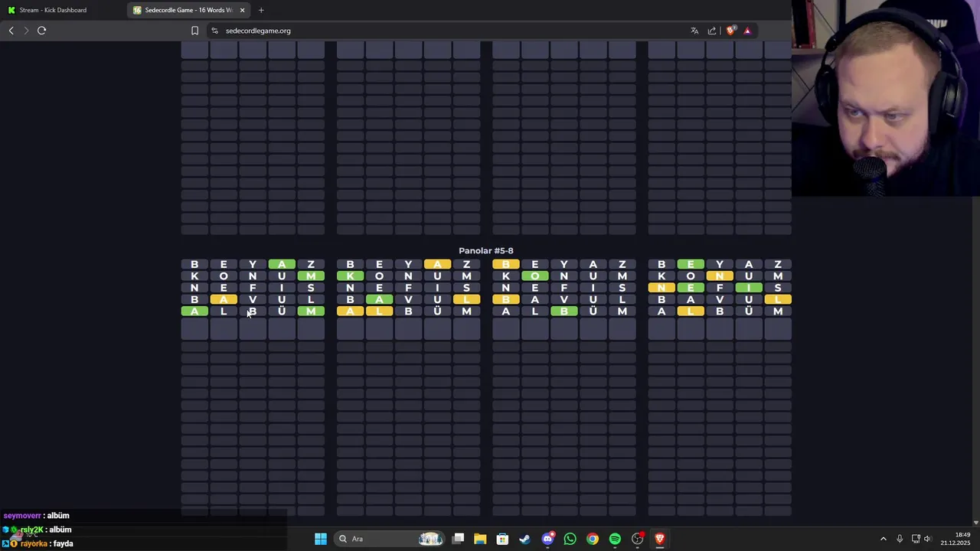Screen dimensions: 980x551
Task: Click the browser forward arrow
Action: [x=26, y=31]
